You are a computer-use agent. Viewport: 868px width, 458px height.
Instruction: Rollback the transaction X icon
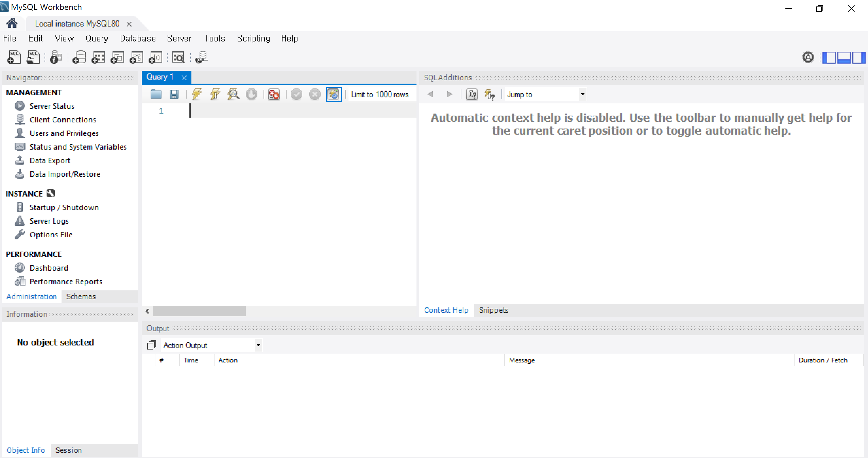315,94
